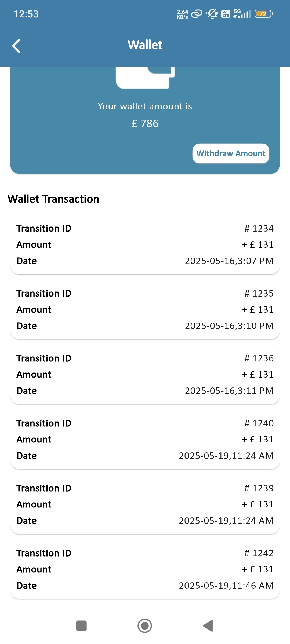Image resolution: width=290 pixels, height=644 pixels.
Task: Open transaction # 1234 card
Action: click(145, 245)
